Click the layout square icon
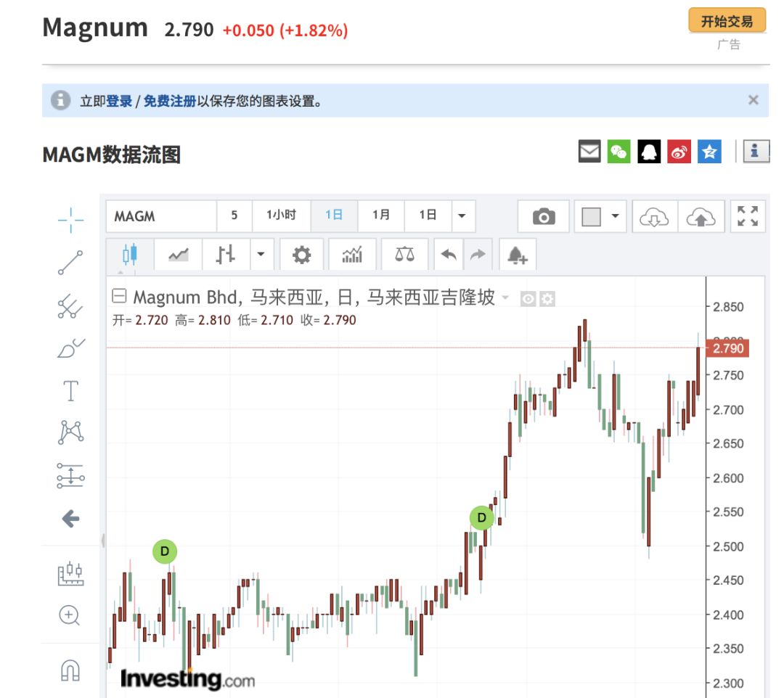784x698 pixels. click(591, 216)
